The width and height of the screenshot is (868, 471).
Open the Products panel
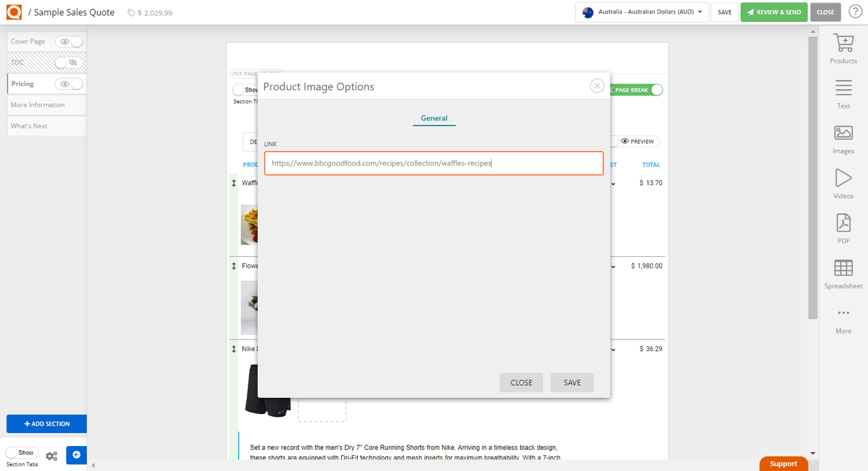843,47
